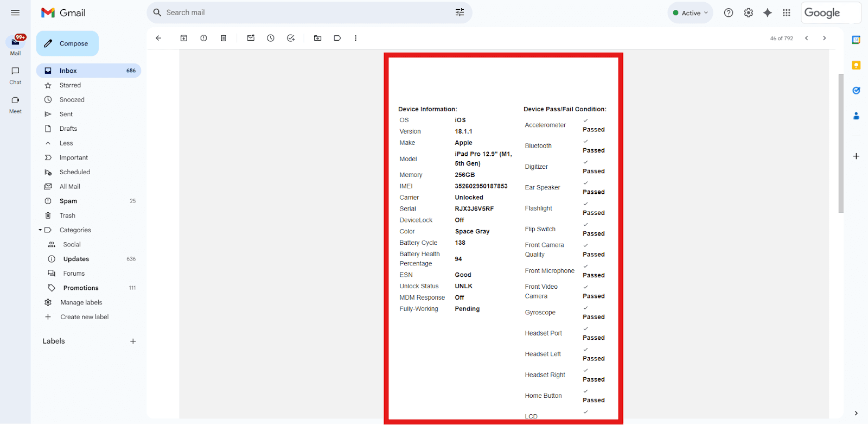Add email to Tasks

coord(291,38)
